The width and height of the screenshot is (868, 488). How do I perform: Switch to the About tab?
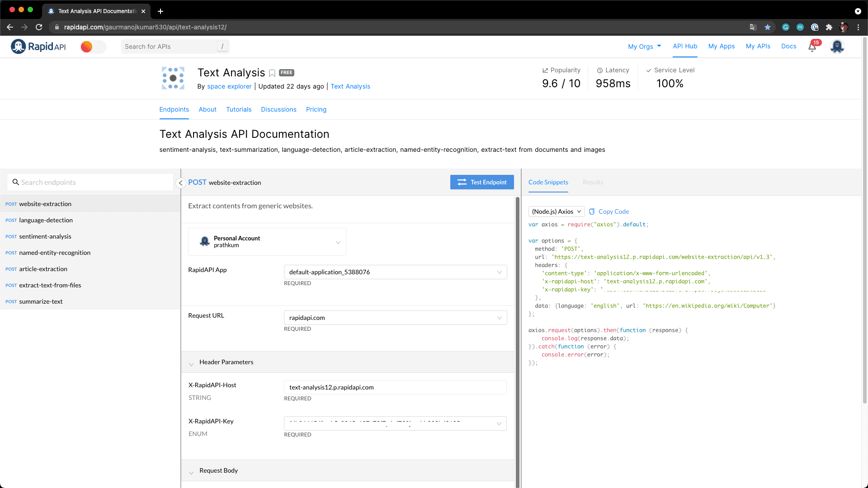(208, 109)
